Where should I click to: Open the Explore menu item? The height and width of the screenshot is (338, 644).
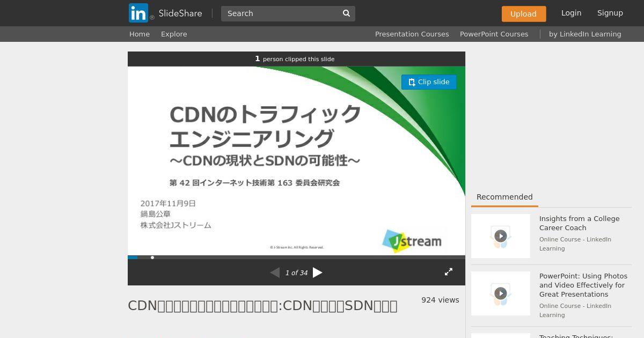[x=174, y=34]
